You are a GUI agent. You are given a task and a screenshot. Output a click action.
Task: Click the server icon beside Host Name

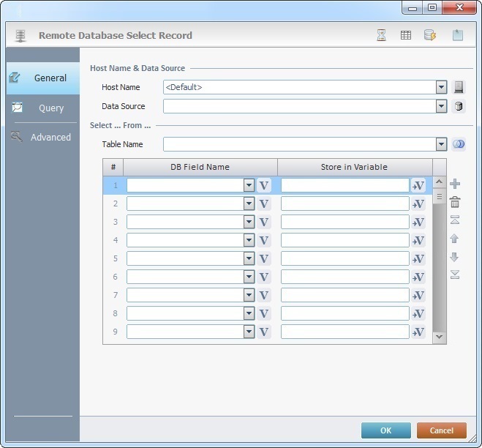tap(459, 87)
